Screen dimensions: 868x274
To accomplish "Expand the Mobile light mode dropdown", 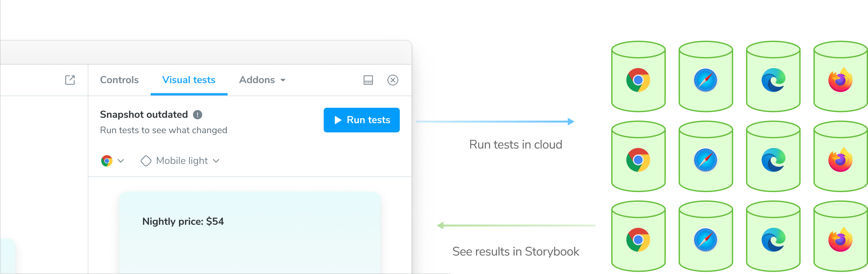I will click(x=187, y=161).
